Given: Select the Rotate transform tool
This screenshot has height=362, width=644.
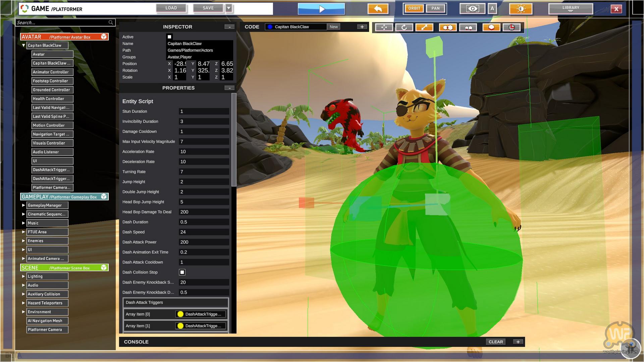Looking at the screenshot, I should tap(404, 27).
